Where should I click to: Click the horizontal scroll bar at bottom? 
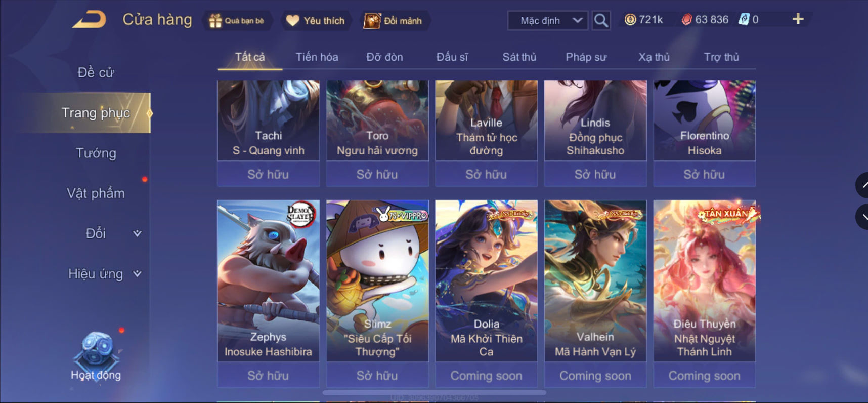tap(435, 392)
